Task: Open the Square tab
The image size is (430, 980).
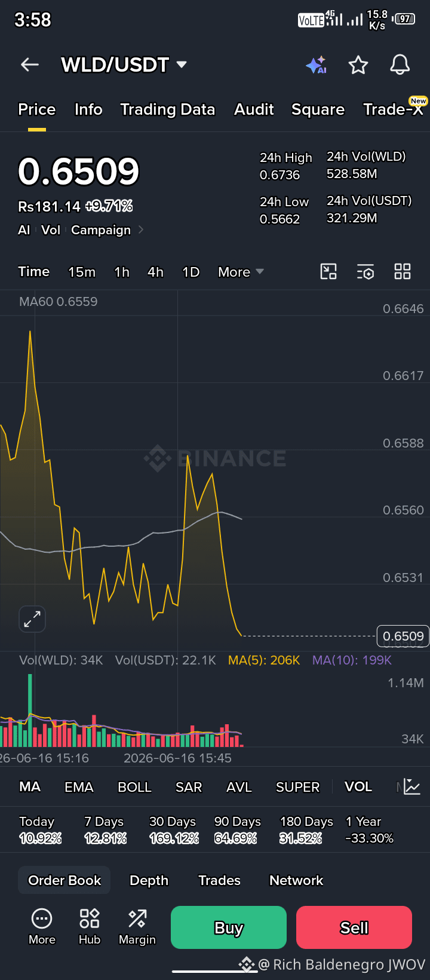Action: click(318, 109)
